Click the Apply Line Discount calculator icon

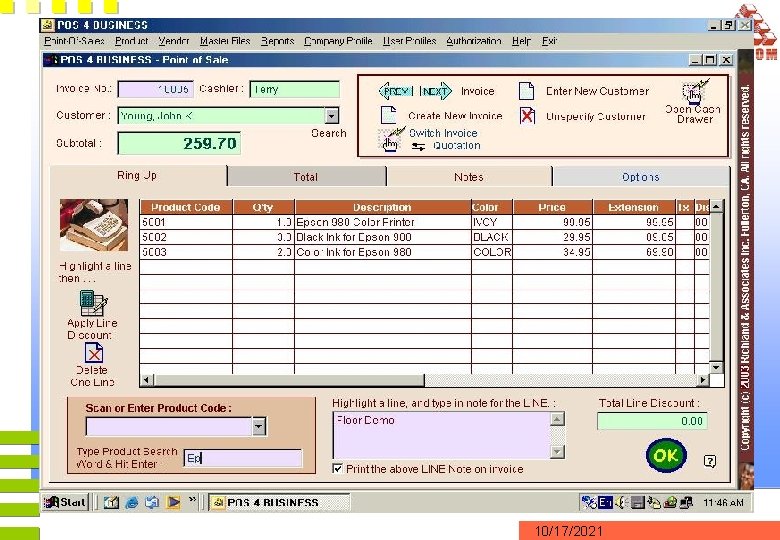(x=93, y=303)
